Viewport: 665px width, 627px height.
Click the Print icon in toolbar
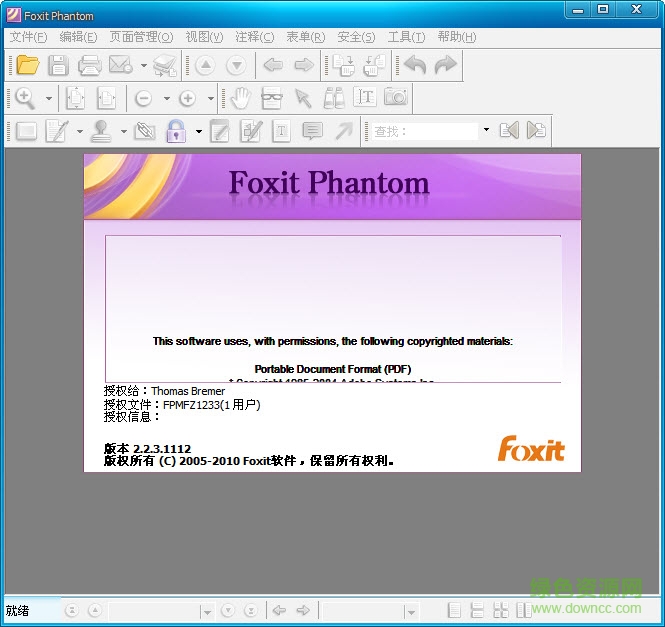point(89,66)
